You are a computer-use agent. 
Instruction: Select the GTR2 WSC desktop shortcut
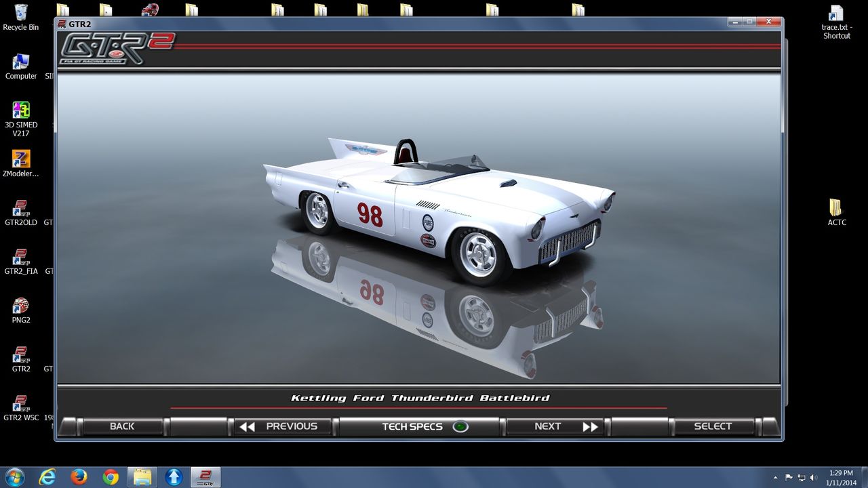coord(21,407)
